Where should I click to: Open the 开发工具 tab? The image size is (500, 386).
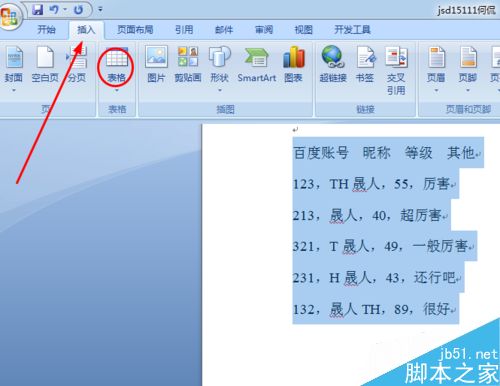[352, 30]
